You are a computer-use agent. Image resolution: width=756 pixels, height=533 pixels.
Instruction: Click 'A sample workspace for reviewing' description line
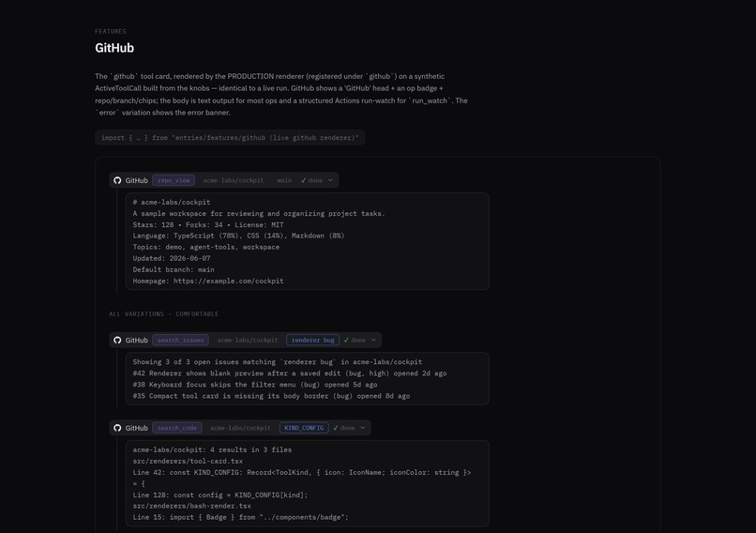259,214
